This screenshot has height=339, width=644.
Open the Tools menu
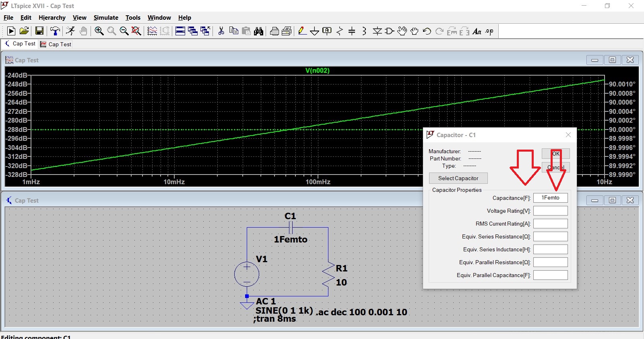tap(133, 18)
